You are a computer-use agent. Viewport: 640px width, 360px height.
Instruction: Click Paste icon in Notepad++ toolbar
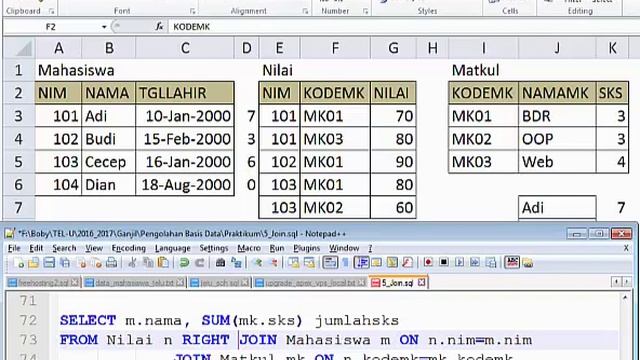(163, 262)
